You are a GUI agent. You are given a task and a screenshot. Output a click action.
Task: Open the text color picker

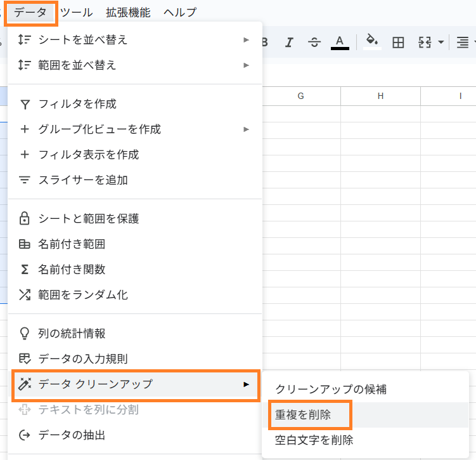coord(340,43)
